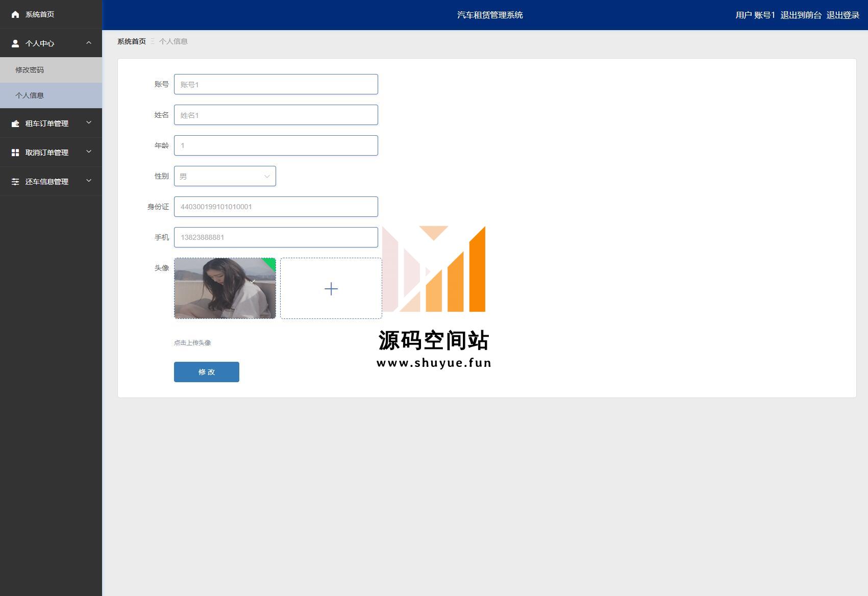868x596 pixels.
Task: Expand the 取消订单管理 submenu arrow
Action: pos(89,152)
